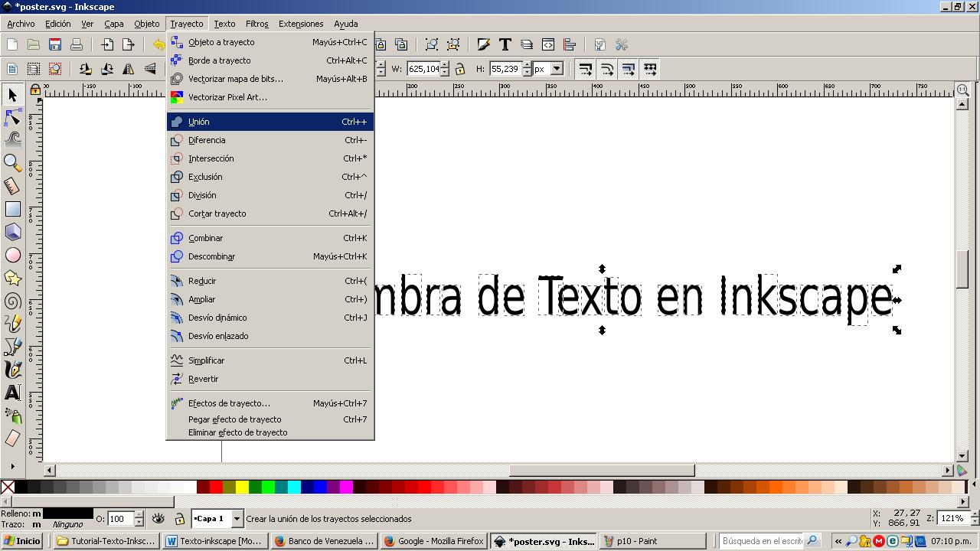Select the Eraser tool
This screenshot has height=551, width=980.
pyautogui.click(x=12, y=439)
